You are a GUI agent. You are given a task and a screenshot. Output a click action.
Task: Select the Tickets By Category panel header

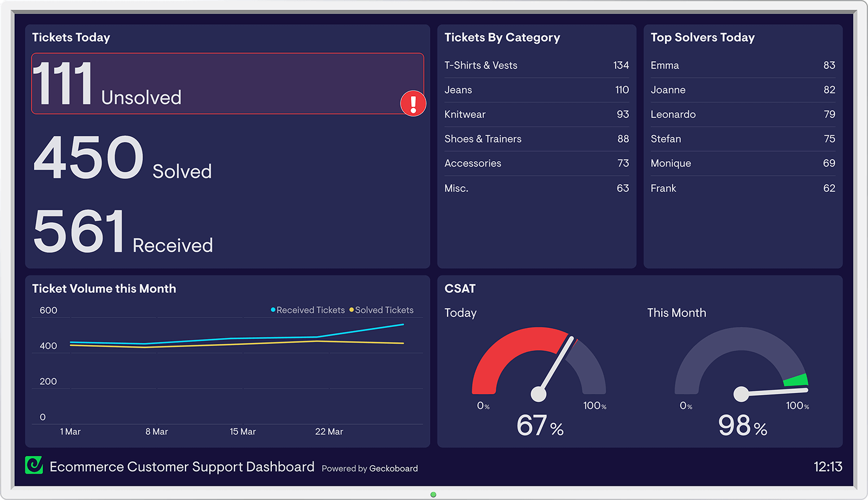[502, 37]
